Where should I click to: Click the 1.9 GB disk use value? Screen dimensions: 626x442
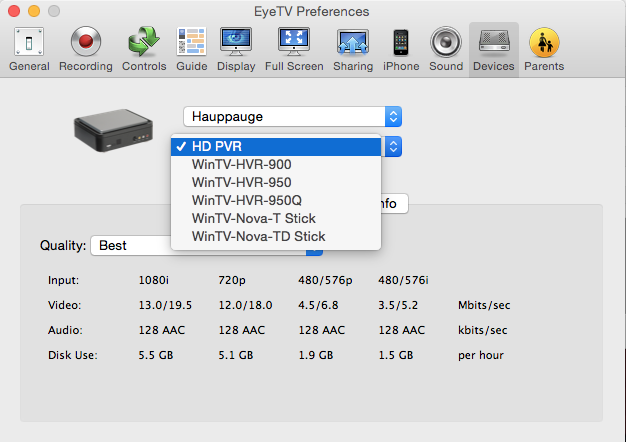coord(316,355)
